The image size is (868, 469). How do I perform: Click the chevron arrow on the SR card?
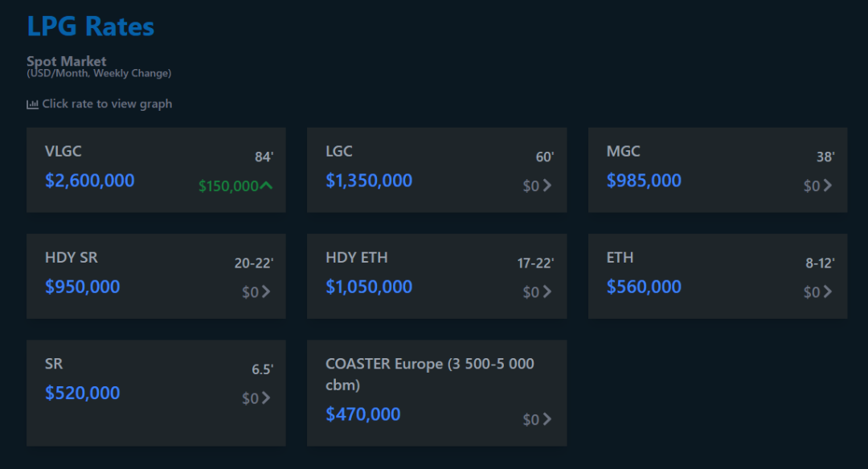click(x=266, y=398)
